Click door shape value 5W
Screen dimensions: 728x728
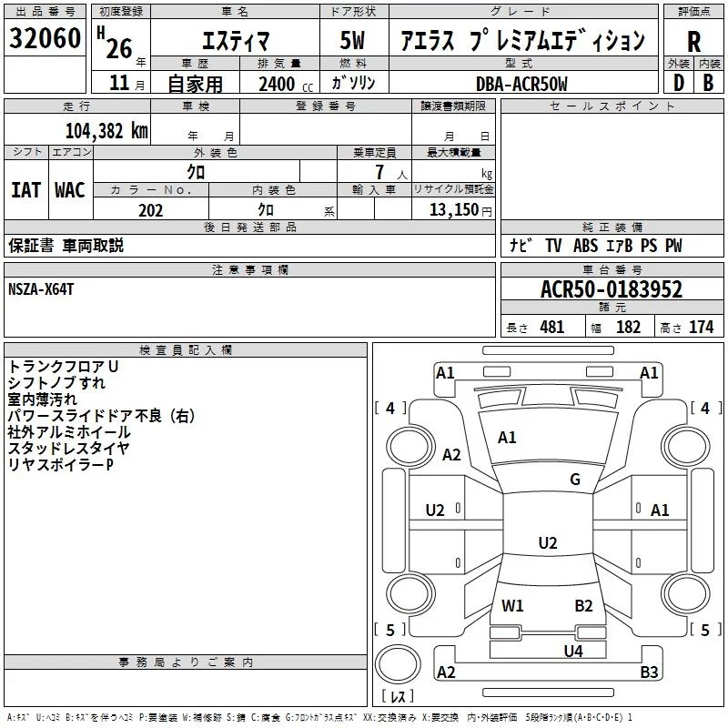353,40
